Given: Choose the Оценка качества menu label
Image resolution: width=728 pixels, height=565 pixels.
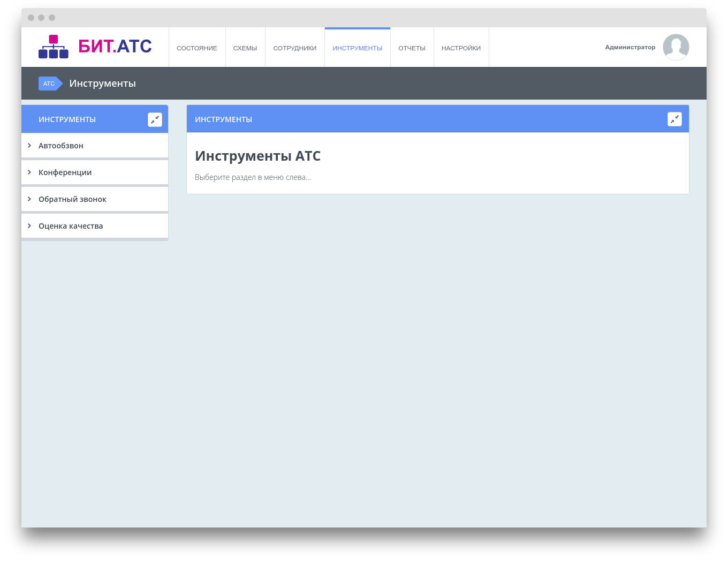Looking at the screenshot, I should coord(71,226).
